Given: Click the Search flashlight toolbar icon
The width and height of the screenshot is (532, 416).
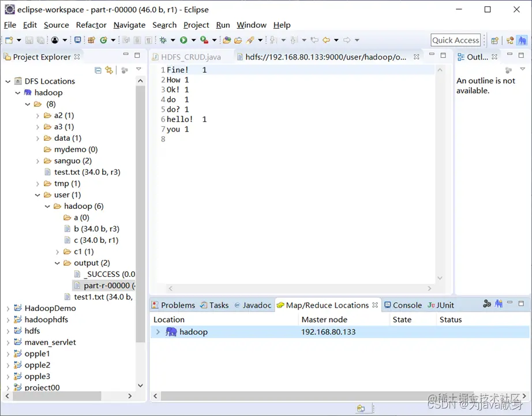Looking at the screenshot, I should tap(250, 40).
